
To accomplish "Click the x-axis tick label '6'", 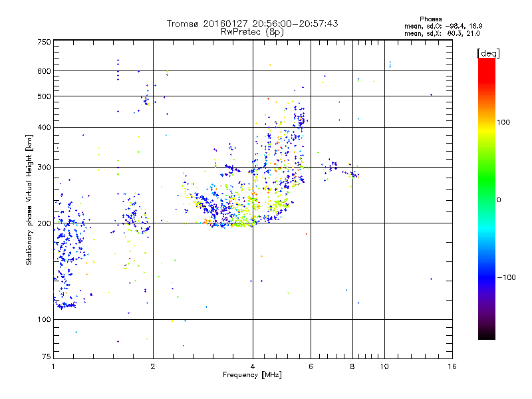I will (311, 366).
